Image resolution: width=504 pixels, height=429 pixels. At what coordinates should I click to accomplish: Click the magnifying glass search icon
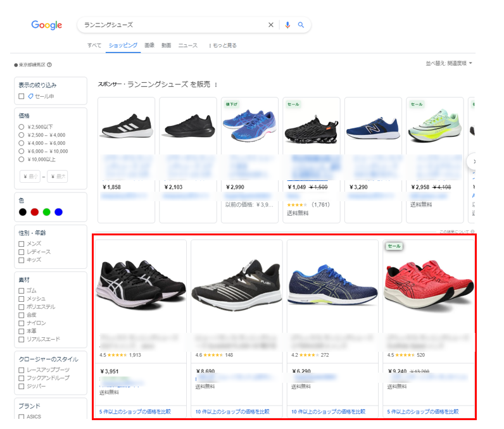pos(301,25)
